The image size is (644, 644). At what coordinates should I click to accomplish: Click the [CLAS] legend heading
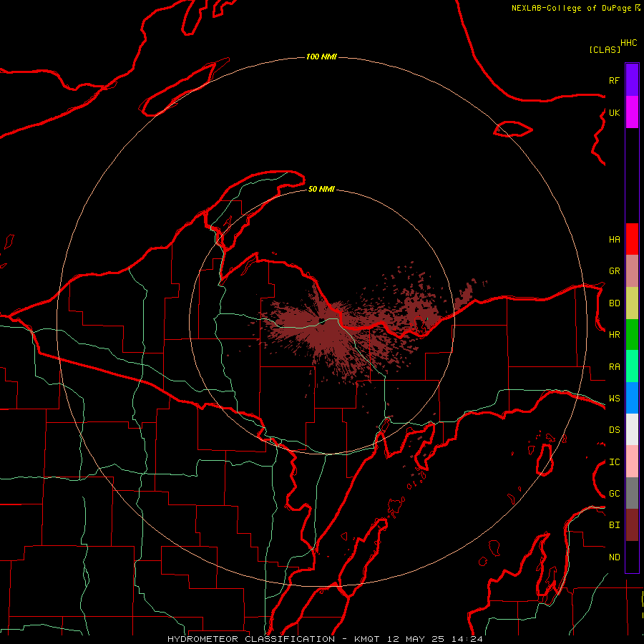(605, 49)
